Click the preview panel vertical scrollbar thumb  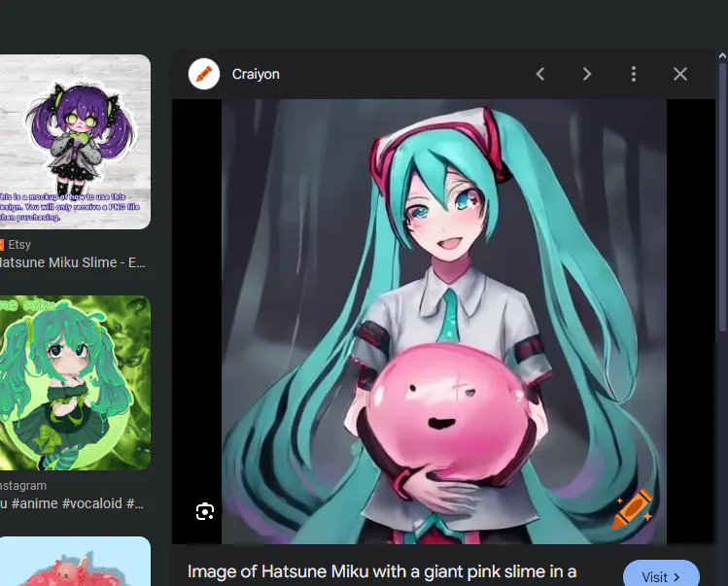[722, 197]
